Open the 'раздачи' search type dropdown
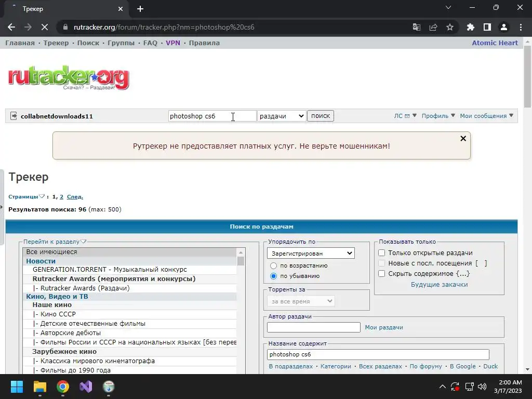Image resolution: width=532 pixels, height=399 pixels. (x=282, y=116)
